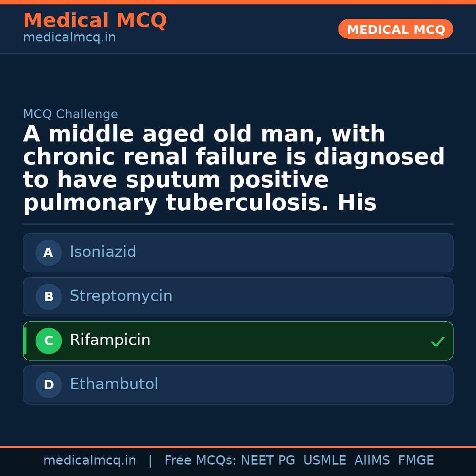Open the Medical MCQ header title
The height and width of the screenshot is (476, 476).
[x=95, y=21]
